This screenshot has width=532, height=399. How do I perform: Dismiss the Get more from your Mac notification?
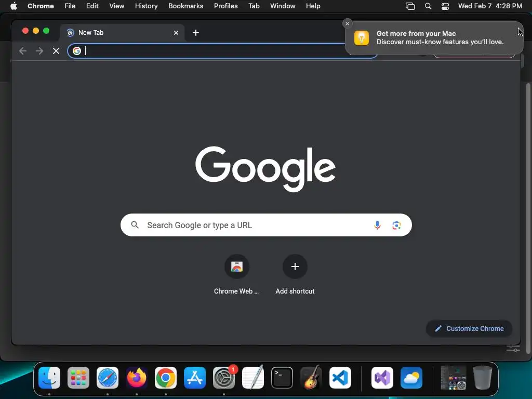click(x=347, y=23)
